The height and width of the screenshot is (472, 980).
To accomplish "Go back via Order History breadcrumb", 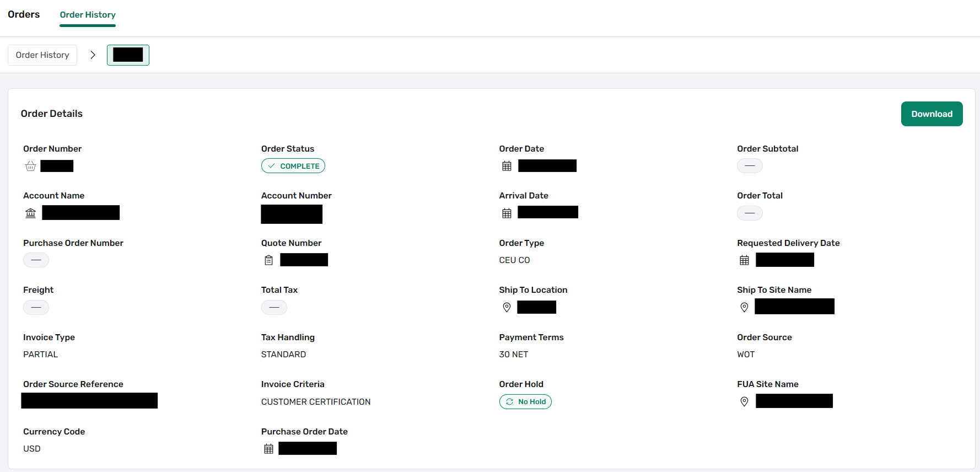I will point(42,55).
